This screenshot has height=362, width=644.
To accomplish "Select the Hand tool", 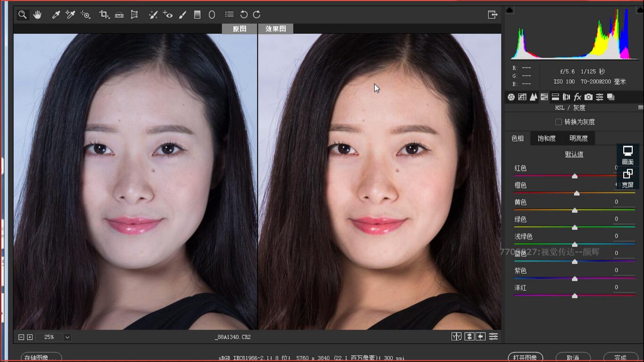I will click(x=37, y=15).
